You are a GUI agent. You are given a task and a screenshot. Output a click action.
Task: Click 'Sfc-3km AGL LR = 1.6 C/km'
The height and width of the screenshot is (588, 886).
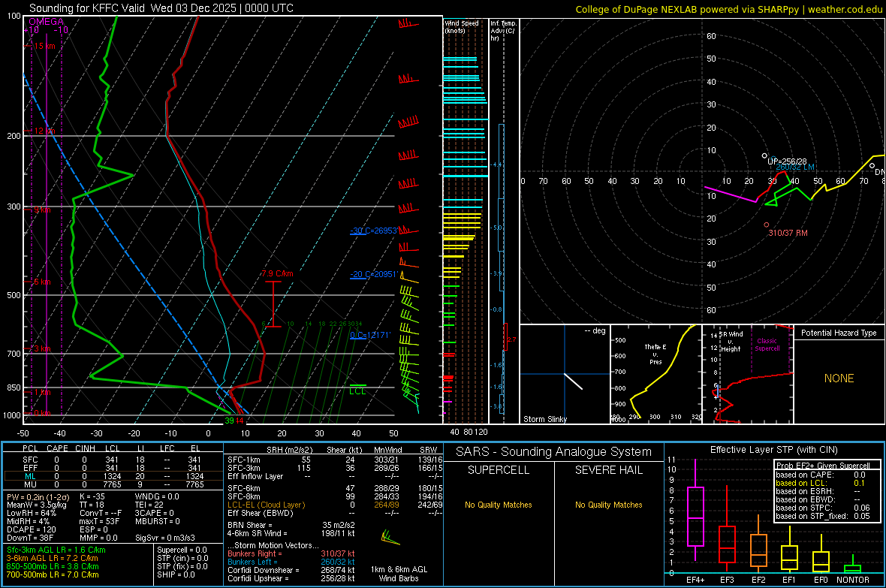click(56, 550)
